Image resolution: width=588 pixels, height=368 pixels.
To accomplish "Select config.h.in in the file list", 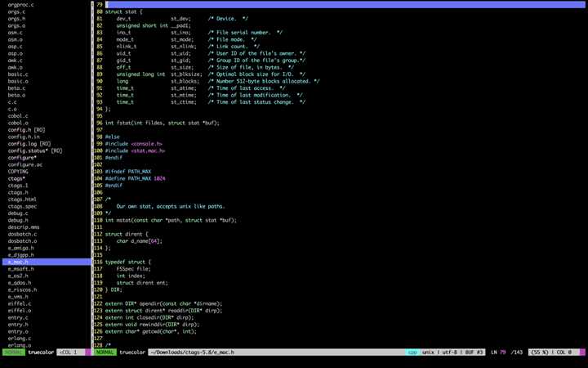I will (24, 137).
